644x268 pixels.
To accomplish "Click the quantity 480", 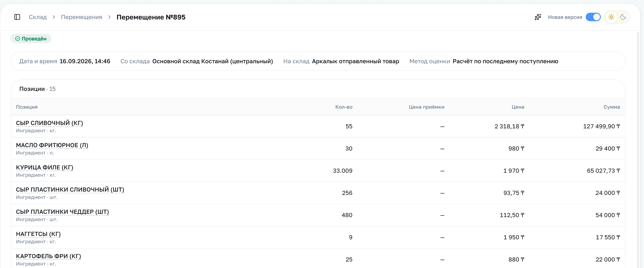I will pyautogui.click(x=347, y=215).
